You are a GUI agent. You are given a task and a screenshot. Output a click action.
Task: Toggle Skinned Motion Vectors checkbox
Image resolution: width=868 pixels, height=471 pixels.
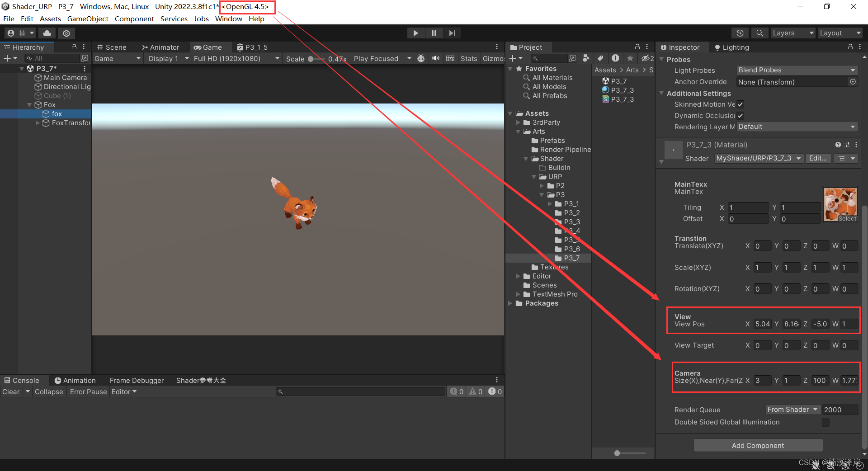coord(740,104)
